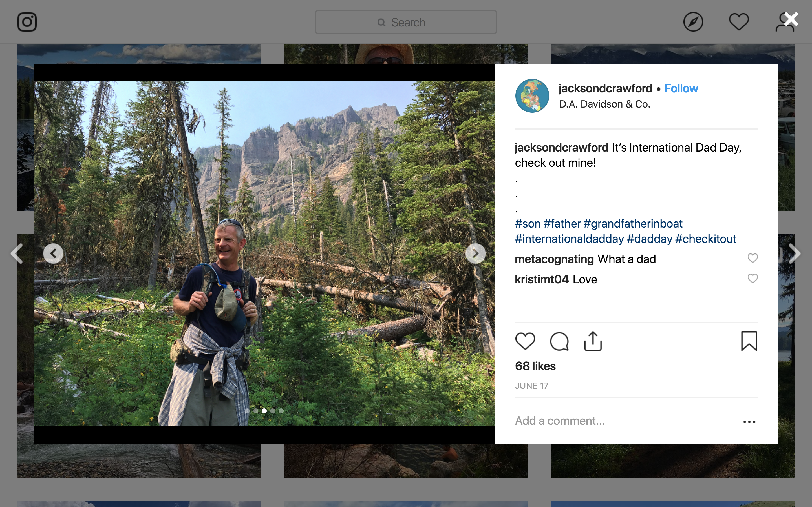Click the Instagram logo home icon

click(x=27, y=22)
